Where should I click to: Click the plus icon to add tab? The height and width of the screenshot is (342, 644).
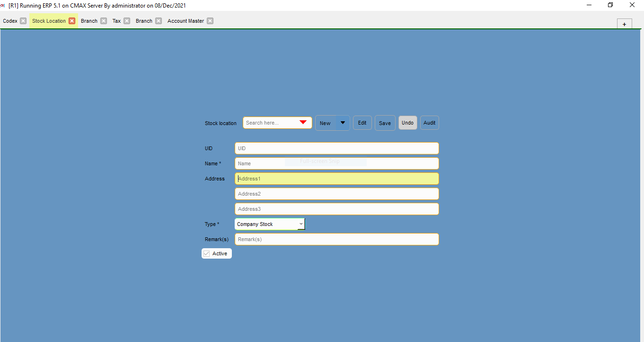624,24
